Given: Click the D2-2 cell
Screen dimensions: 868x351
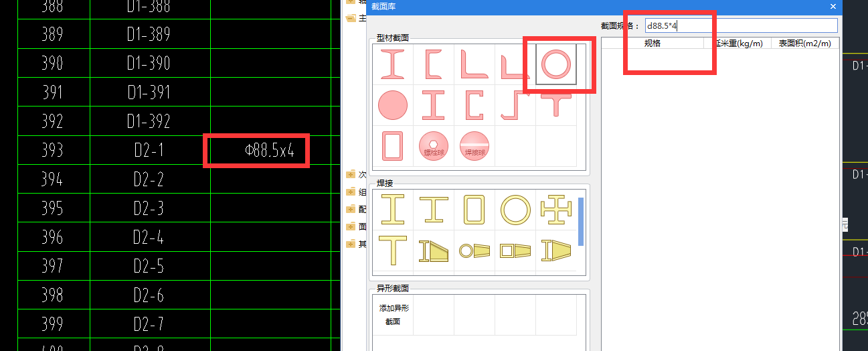Looking at the screenshot, I should pos(149,180).
